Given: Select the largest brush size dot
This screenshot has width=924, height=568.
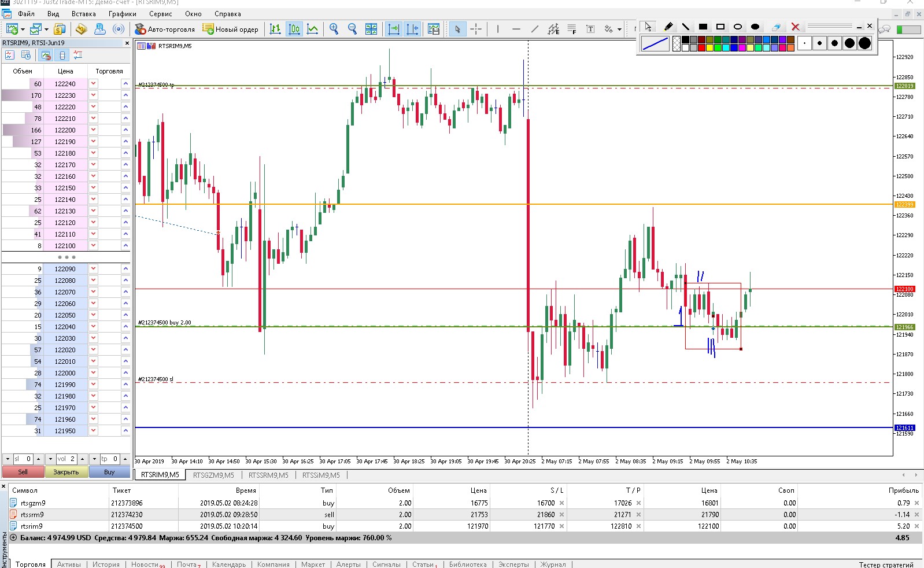Looking at the screenshot, I should [864, 43].
